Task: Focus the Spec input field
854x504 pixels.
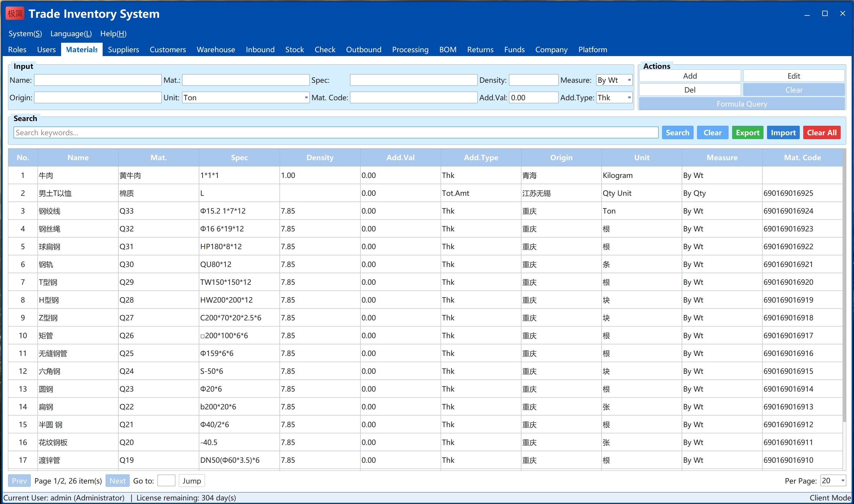Action: click(414, 80)
